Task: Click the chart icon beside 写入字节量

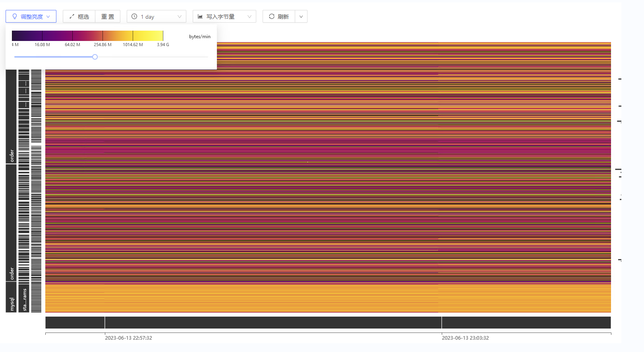Action: pyautogui.click(x=200, y=16)
